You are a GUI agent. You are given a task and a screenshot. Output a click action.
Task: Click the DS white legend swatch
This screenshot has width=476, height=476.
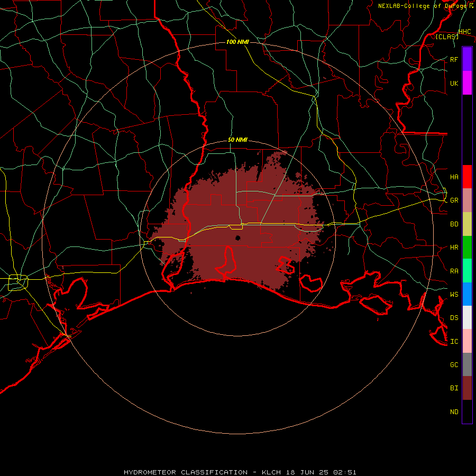click(467, 317)
